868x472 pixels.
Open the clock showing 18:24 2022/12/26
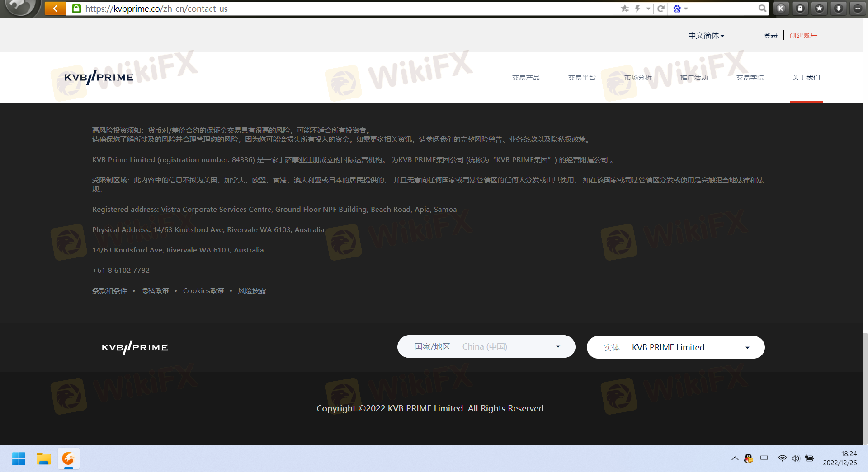tap(840, 458)
